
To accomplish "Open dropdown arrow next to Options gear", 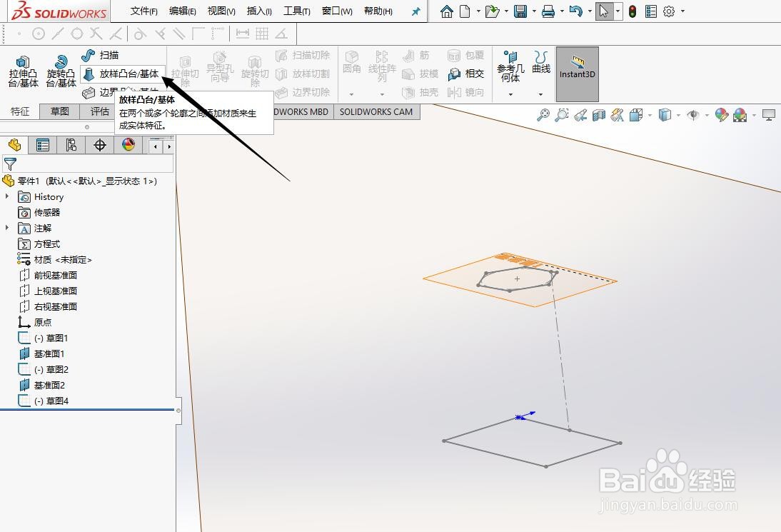I will pyautogui.click(x=682, y=11).
